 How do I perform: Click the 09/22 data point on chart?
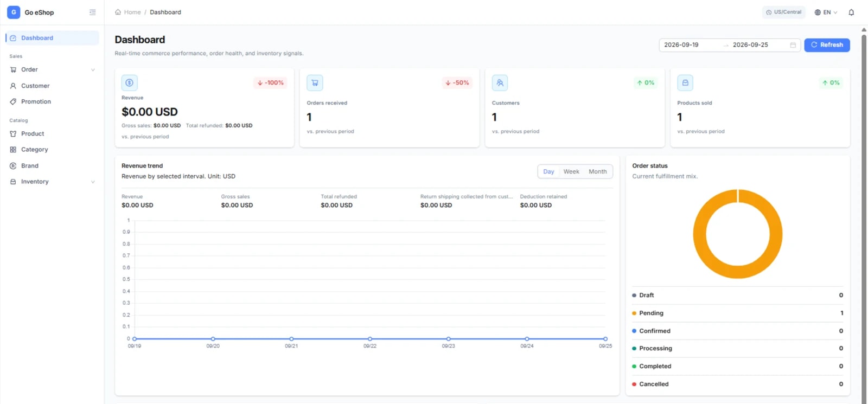[x=370, y=339]
